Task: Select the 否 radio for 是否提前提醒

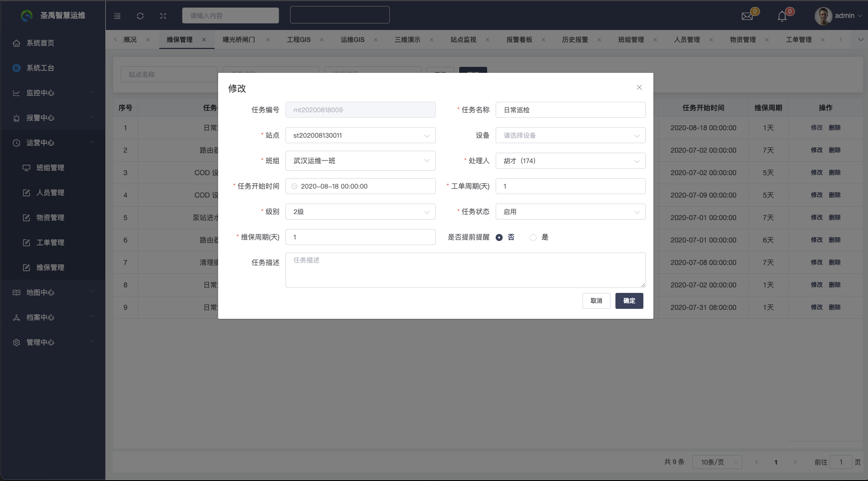Action: tap(499, 238)
